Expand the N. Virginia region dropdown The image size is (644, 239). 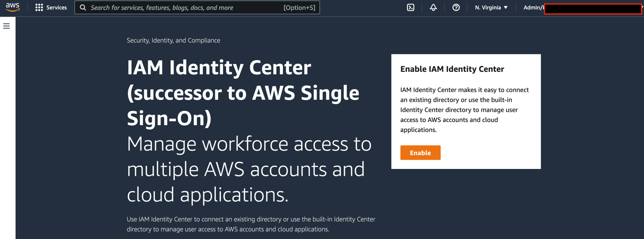click(491, 8)
